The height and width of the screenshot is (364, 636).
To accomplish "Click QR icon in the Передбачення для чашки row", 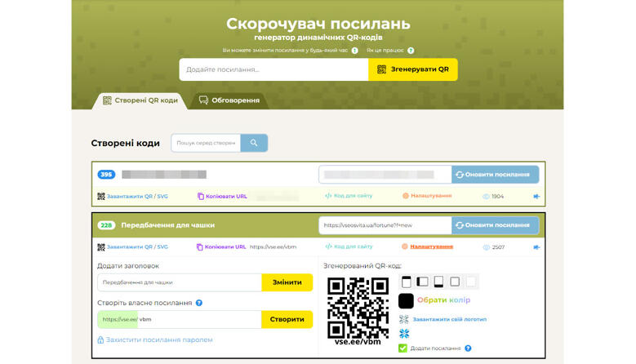I will (x=101, y=246).
